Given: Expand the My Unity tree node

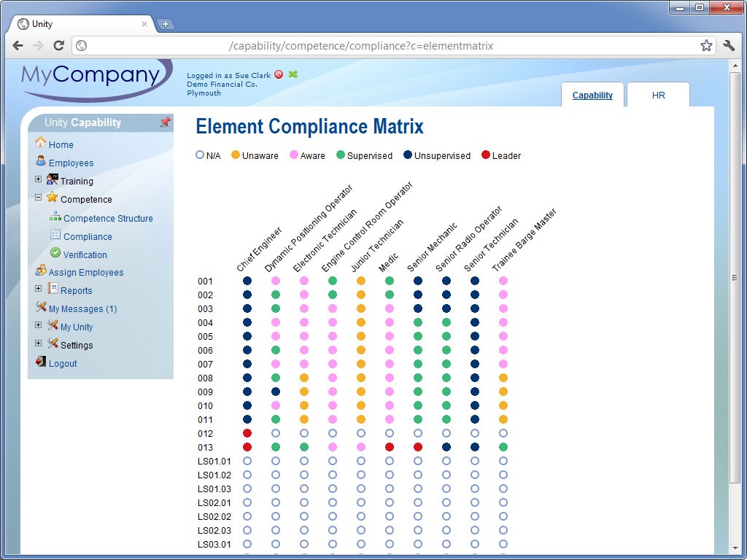Looking at the screenshot, I should (38, 324).
